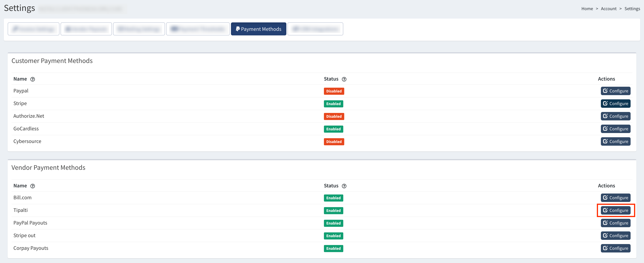Screen dimensions: 644x263
Task: Click help icon next to Vendor Name header
Action: point(33,186)
